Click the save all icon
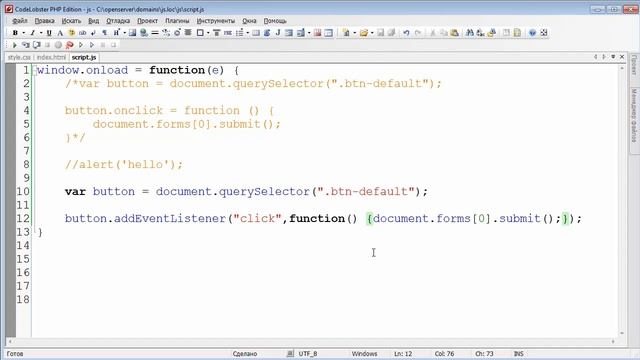640x360 pixels. pyautogui.click(x=391, y=33)
